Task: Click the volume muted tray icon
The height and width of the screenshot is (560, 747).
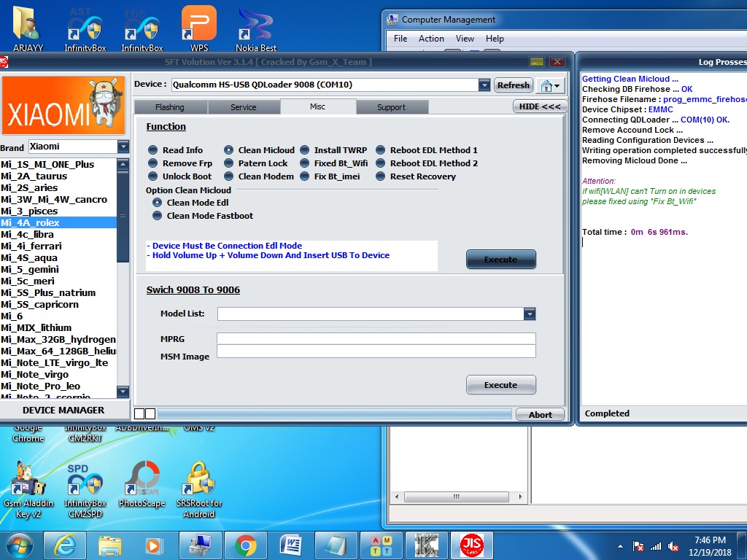Action: pyautogui.click(x=673, y=547)
